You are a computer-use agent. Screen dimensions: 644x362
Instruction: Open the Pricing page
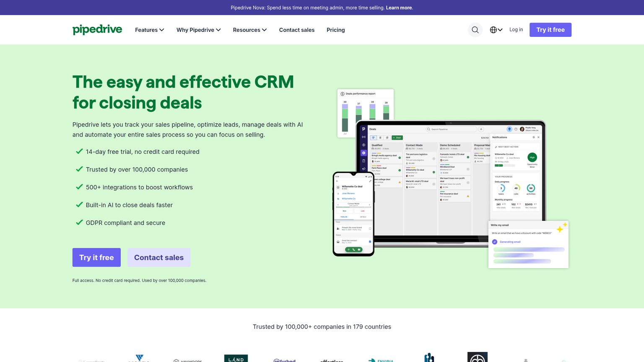click(x=336, y=30)
